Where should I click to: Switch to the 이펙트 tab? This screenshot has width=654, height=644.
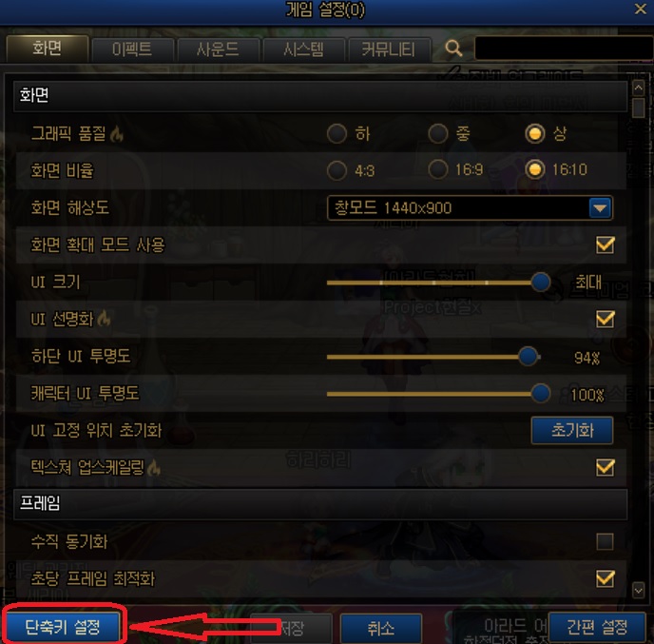132,49
